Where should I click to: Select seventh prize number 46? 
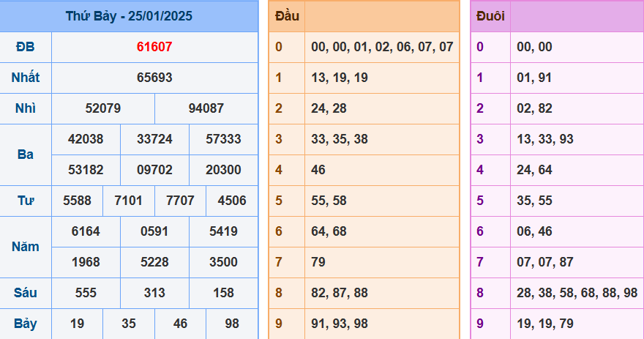tap(180, 324)
